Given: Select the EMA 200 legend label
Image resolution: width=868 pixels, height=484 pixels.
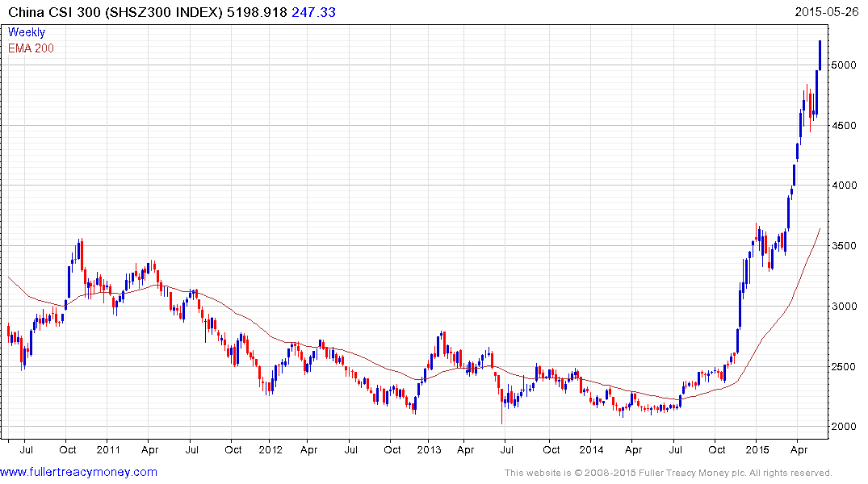Looking at the screenshot, I should (x=31, y=48).
